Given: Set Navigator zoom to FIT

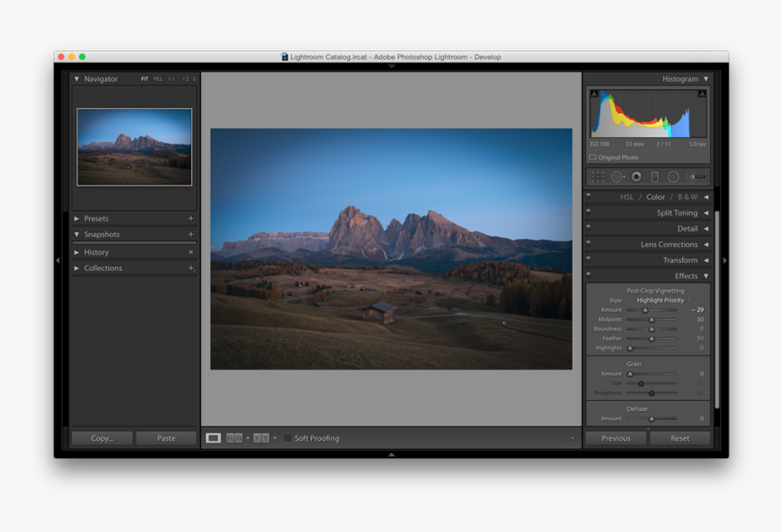Looking at the screenshot, I should tap(145, 79).
